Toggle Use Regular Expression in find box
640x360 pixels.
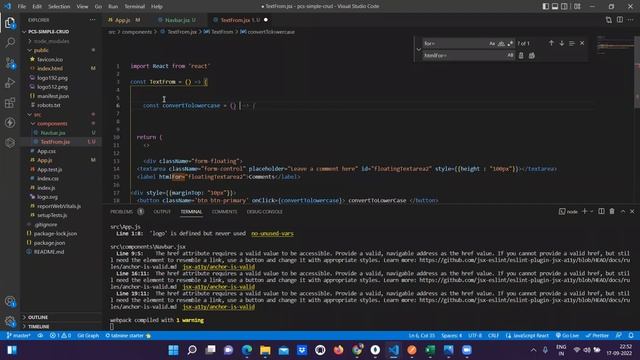point(510,43)
